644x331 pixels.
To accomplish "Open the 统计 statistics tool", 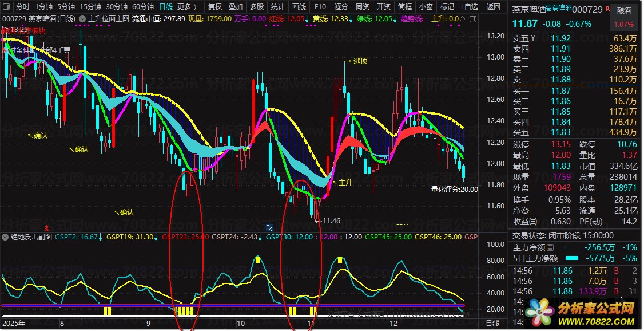I will 278,6.
